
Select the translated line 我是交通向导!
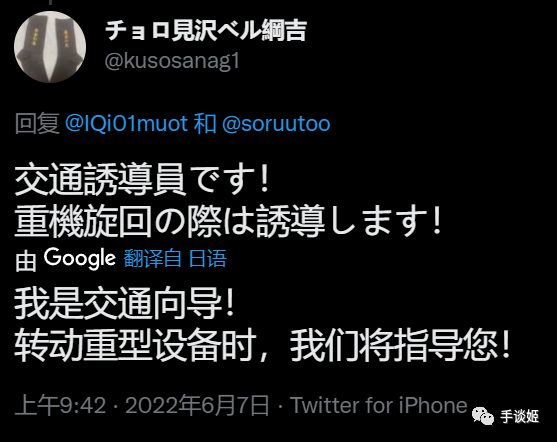point(124,304)
